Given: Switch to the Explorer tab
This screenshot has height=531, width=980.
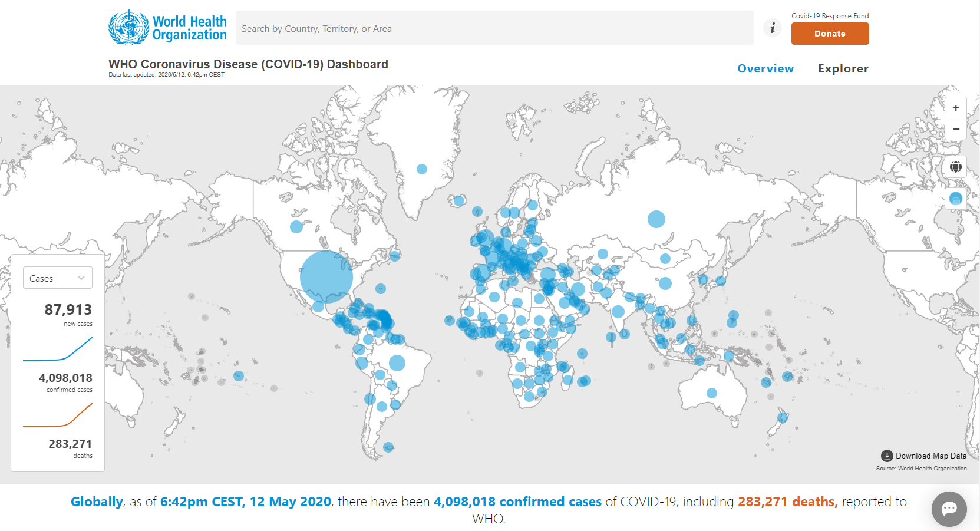Looking at the screenshot, I should 843,68.
